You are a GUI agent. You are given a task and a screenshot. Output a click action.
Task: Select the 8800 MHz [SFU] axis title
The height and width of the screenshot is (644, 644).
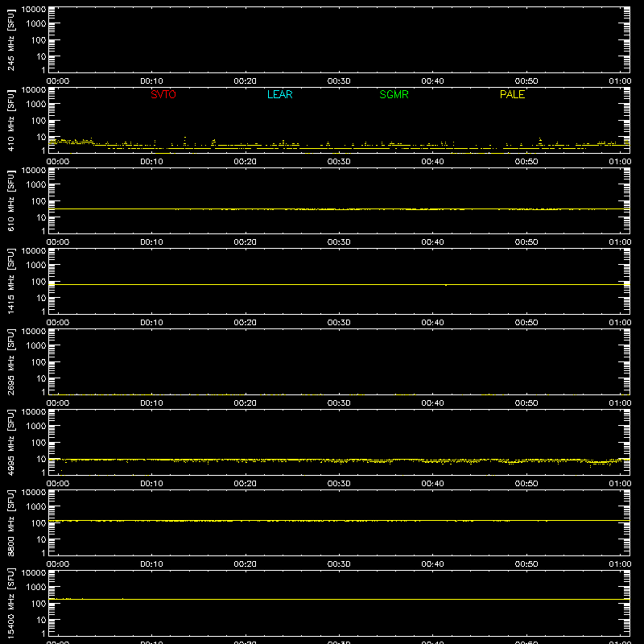point(10,522)
